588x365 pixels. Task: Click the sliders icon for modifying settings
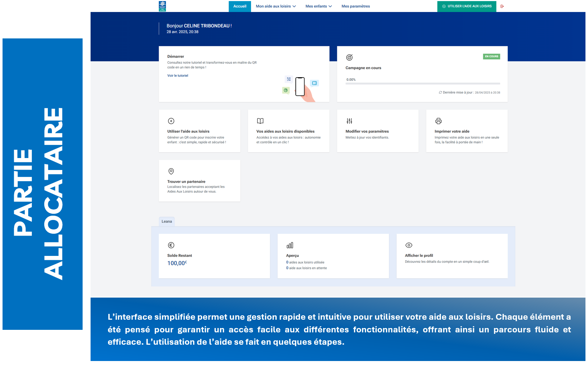[349, 121]
